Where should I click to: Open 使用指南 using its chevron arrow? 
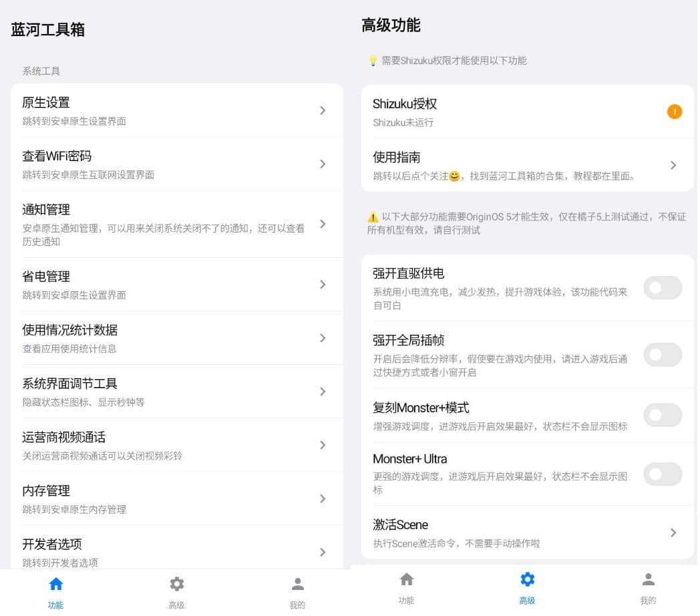(673, 166)
